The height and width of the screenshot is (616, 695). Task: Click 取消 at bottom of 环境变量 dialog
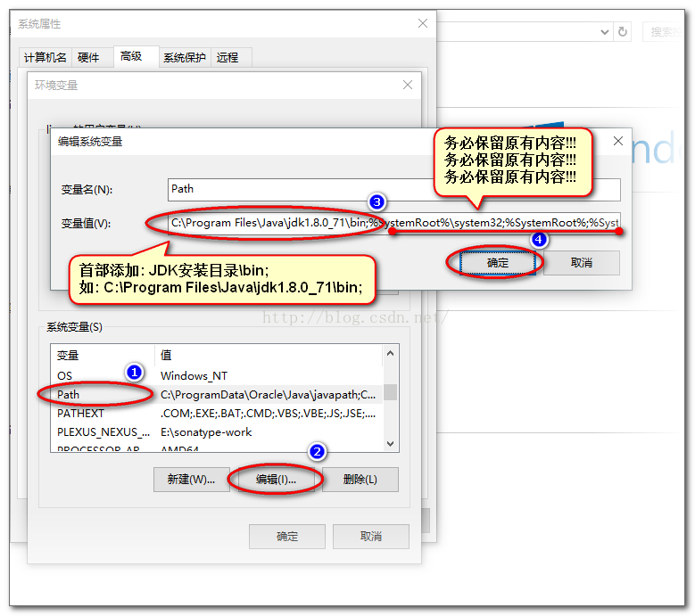coord(371,537)
